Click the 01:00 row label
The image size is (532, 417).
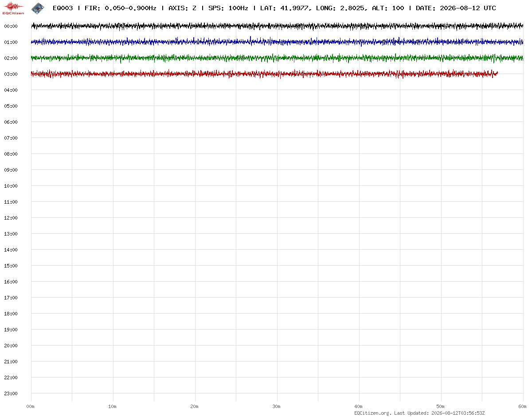(x=11, y=42)
